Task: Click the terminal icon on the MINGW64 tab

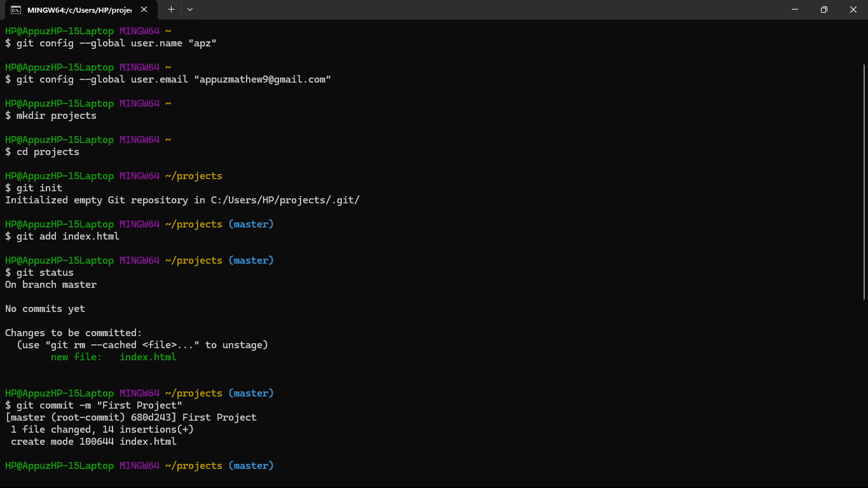Action: coord(15,10)
